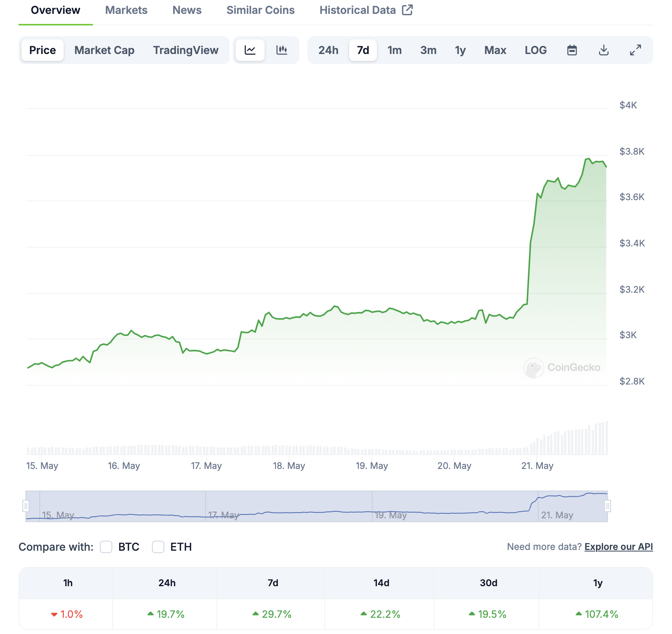Screen dimensions: 672x634
Task: Go to the News tab
Action: pos(187,10)
